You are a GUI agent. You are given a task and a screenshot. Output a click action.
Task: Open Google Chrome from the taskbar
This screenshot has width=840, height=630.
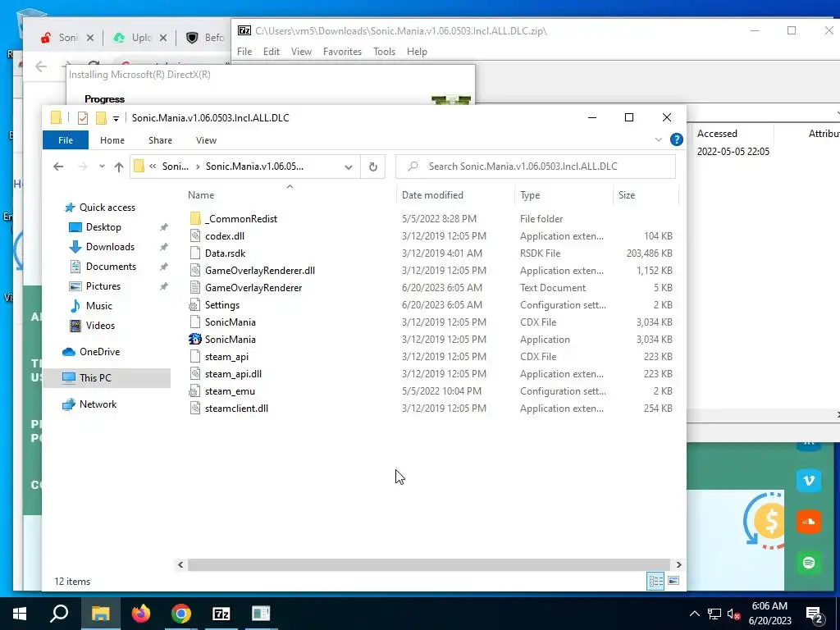pos(181,614)
